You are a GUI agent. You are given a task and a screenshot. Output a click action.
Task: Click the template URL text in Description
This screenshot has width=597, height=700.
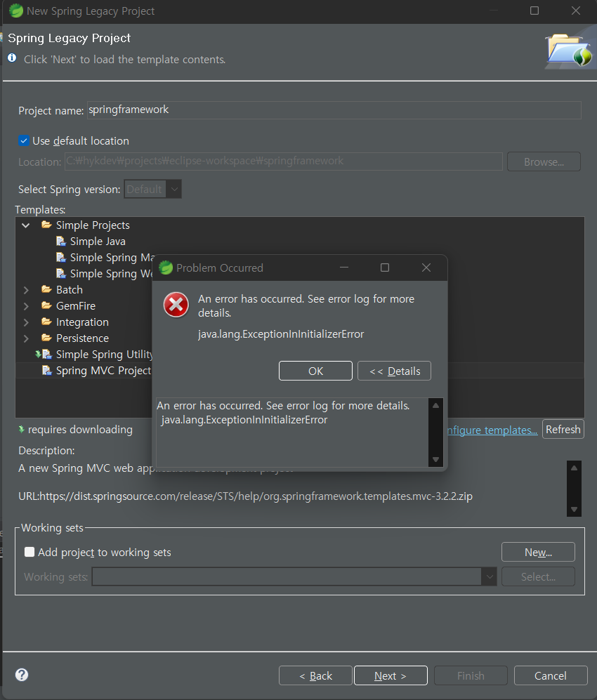[245, 496]
